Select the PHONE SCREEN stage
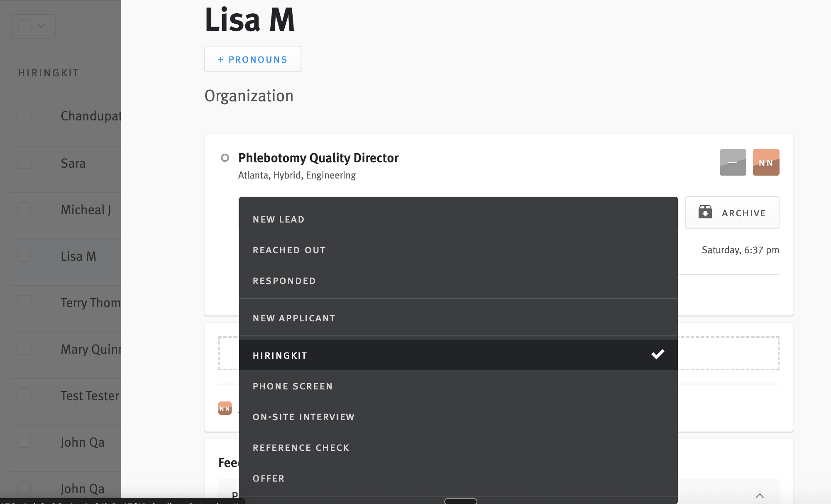The width and height of the screenshot is (831, 504). 293,386
